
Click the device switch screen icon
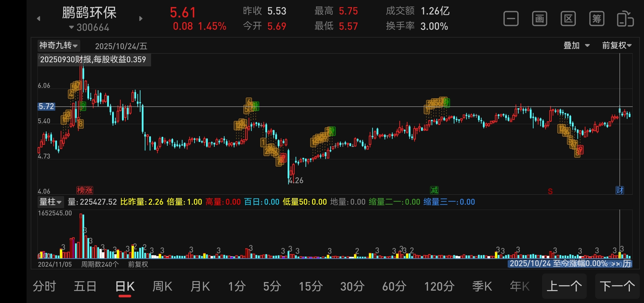[x=625, y=19]
